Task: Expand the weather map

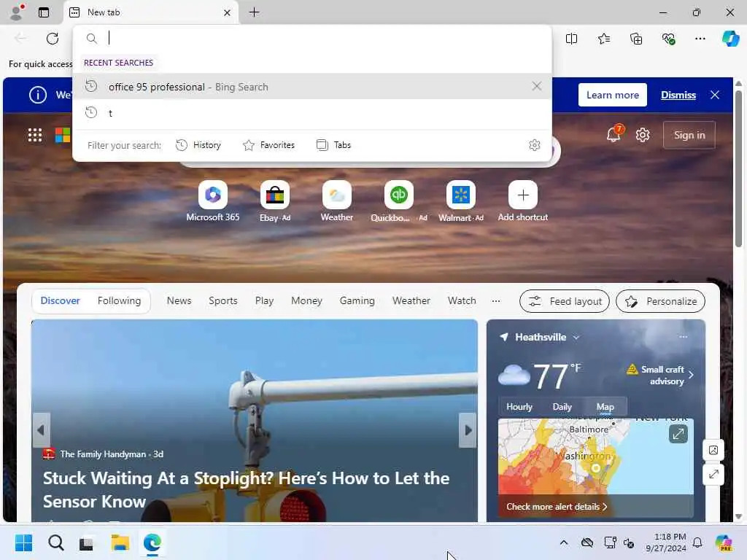Action: click(678, 434)
